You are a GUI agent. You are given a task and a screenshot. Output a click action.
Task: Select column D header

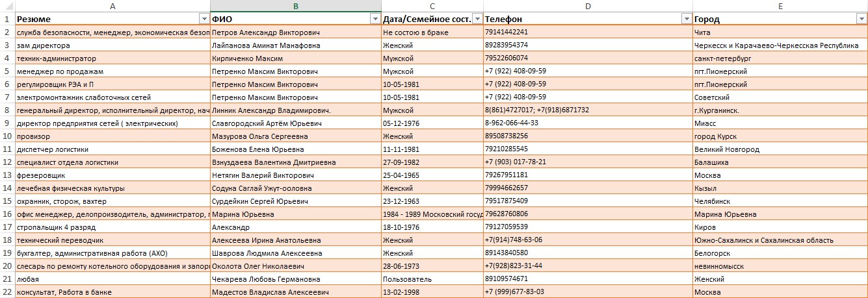[x=588, y=6]
